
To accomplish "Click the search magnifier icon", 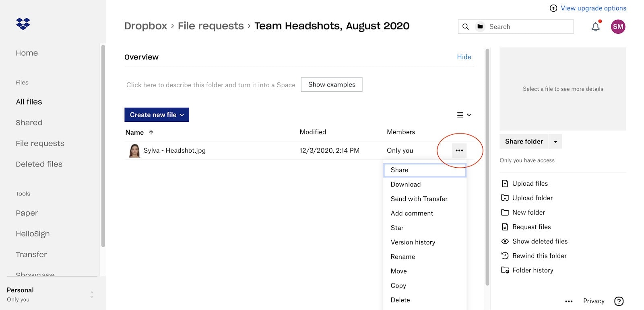I will click(466, 27).
